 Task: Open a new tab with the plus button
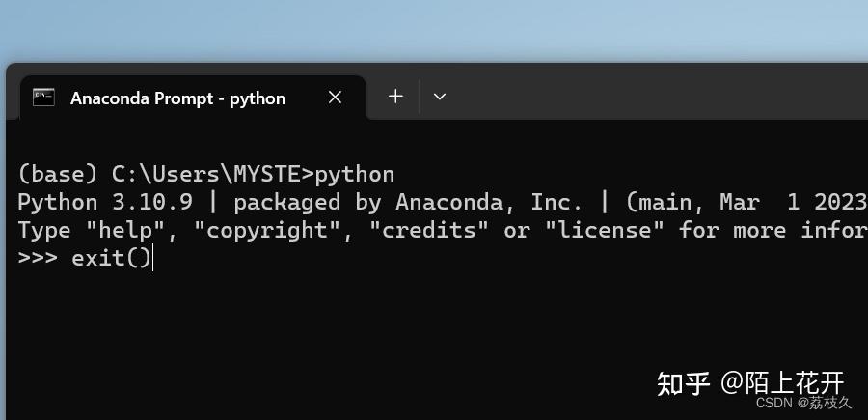(x=395, y=97)
